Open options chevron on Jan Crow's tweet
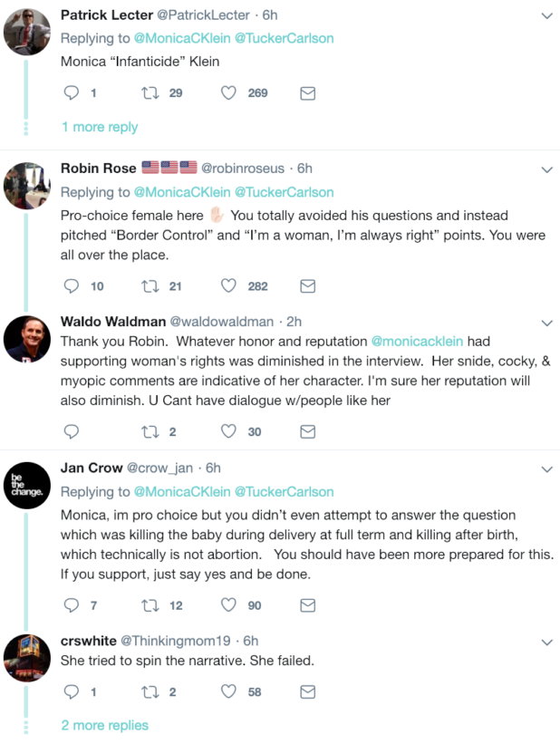560x744 pixels. pyautogui.click(x=546, y=469)
